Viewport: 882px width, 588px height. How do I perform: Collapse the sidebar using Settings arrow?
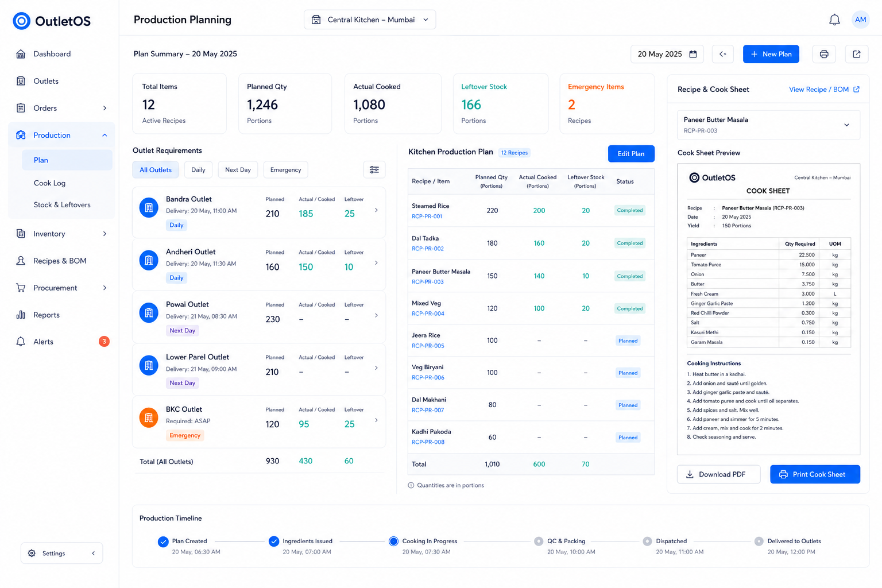point(94,553)
